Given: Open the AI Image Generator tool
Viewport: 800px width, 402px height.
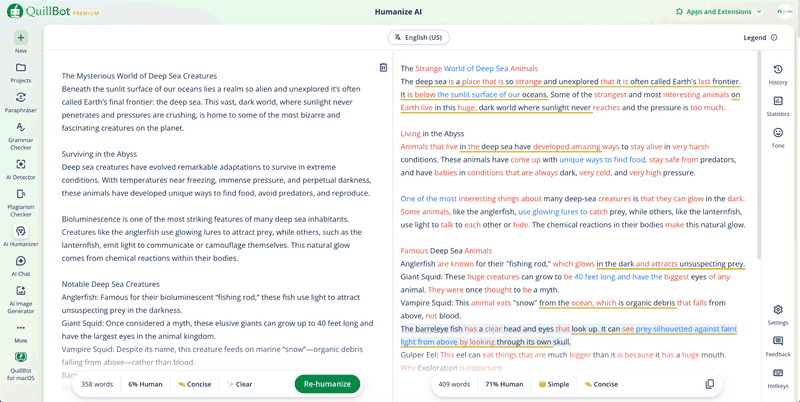Looking at the screenshot, I should [x=21, y=298].
